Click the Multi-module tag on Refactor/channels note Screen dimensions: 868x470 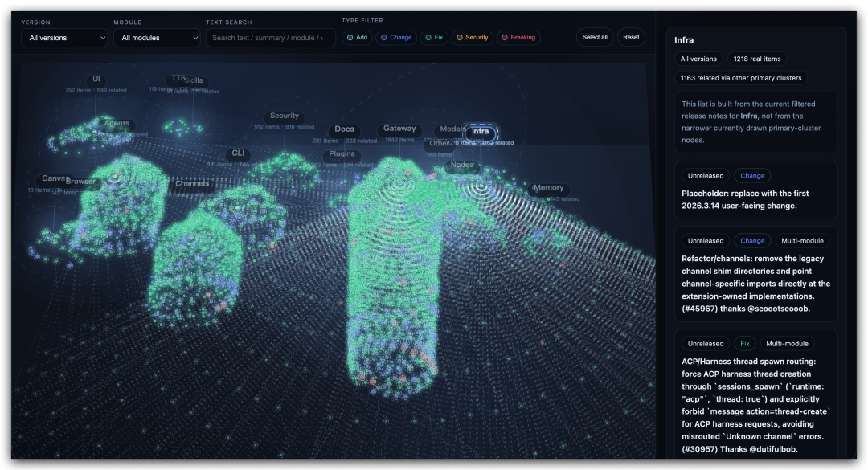801,241
